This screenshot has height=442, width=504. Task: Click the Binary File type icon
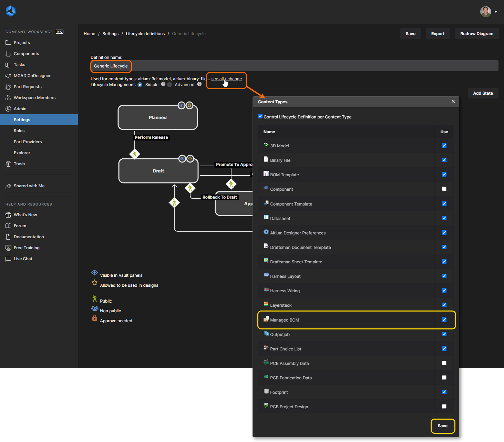pyautogui.click(x=266, y=159)
